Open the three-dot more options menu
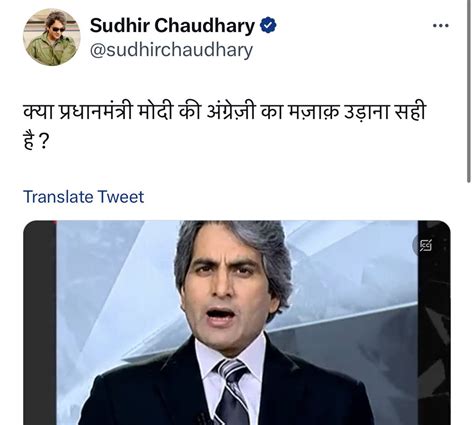This screenshot has height=425, width=474. click(440, 26)
